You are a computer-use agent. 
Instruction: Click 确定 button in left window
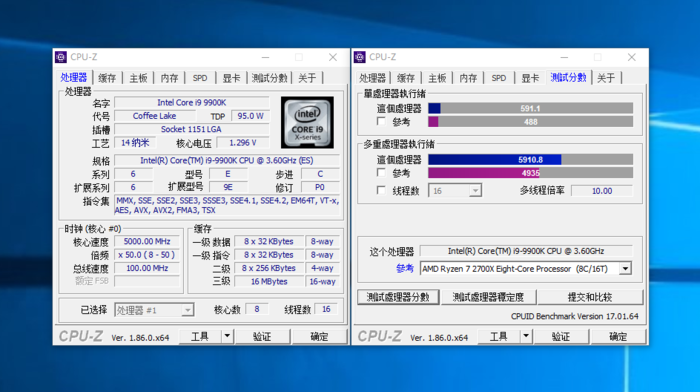tap(319, 336)
